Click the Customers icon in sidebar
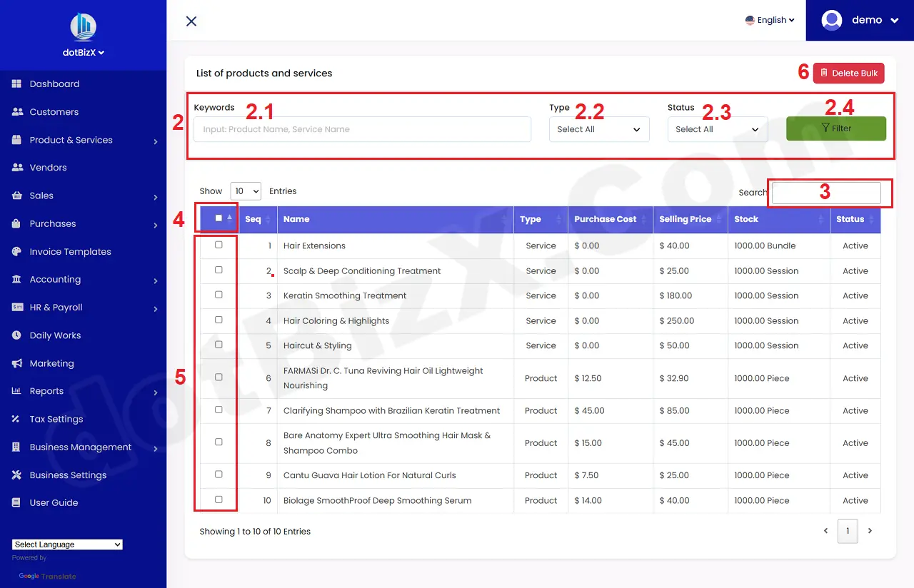Viewport: 914px width, 588px height. coord(16,111)
